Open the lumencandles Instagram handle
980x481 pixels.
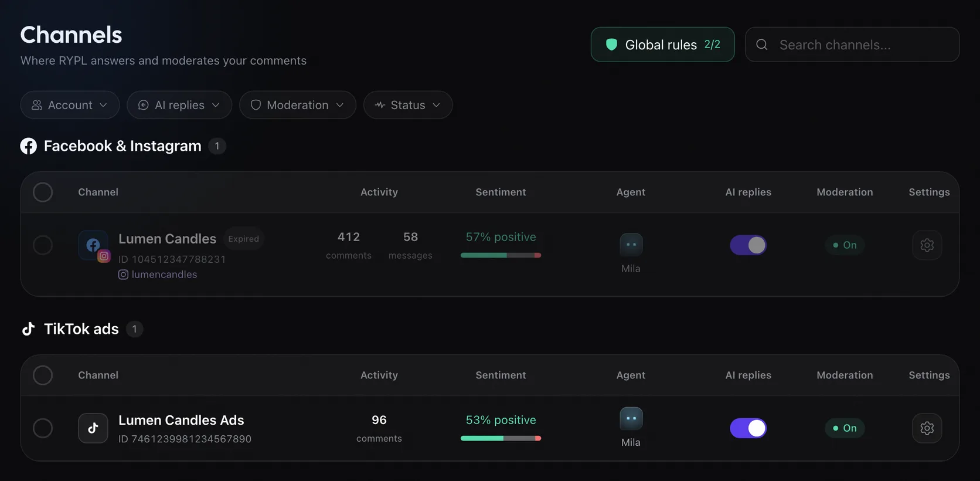pos(165,275)
